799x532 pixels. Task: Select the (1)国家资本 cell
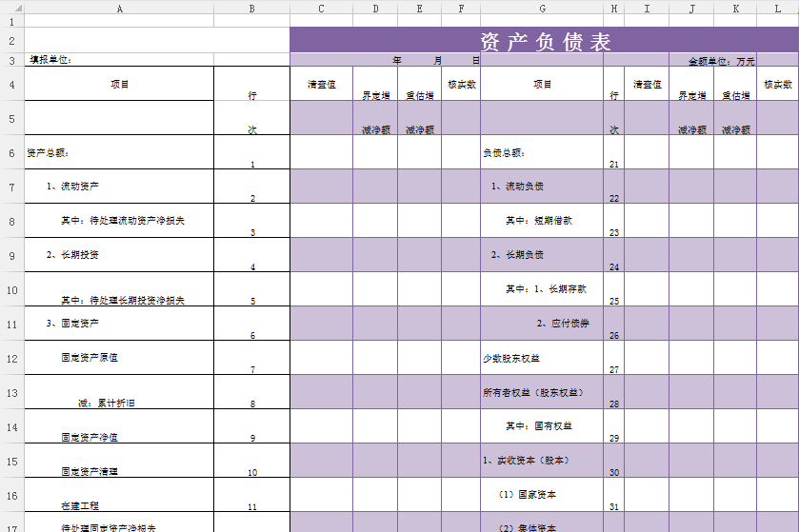pyautogui.click(x=541, y=495)
